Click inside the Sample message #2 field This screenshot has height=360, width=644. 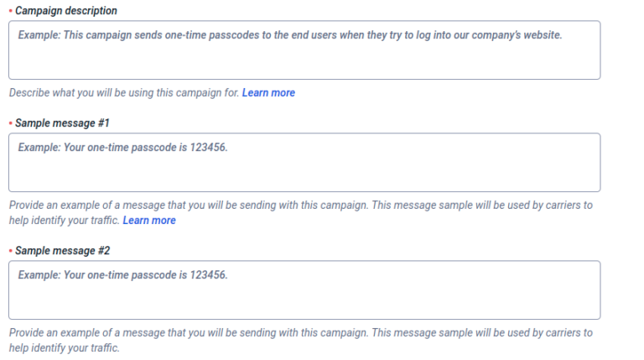tap(304, 290)
